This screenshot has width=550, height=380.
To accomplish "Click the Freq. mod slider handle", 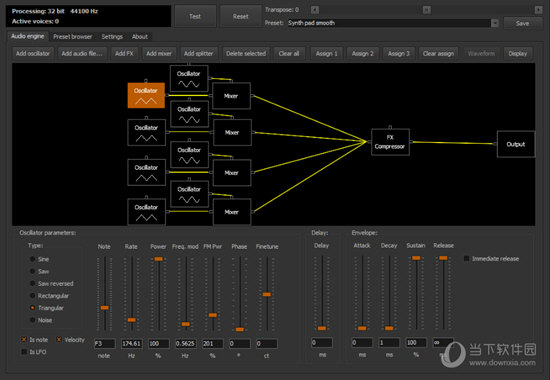I will (x=186, y=324).
